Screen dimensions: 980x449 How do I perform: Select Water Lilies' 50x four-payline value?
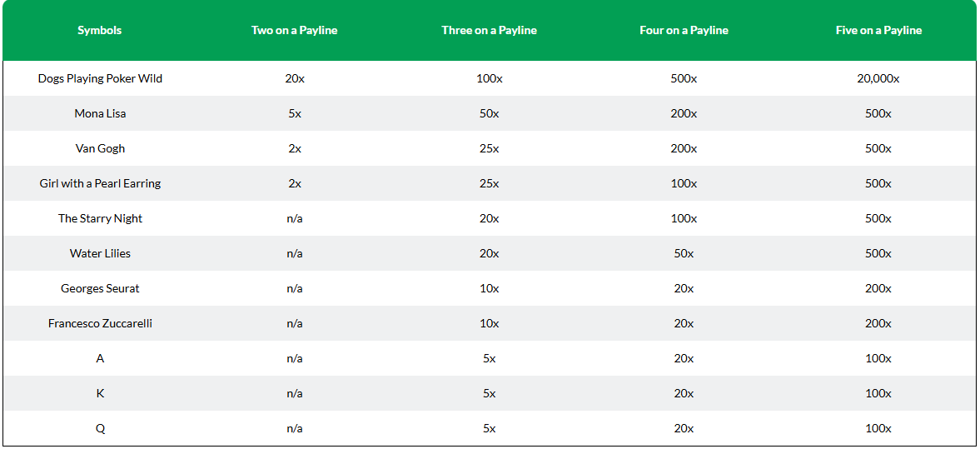point(684,254)
